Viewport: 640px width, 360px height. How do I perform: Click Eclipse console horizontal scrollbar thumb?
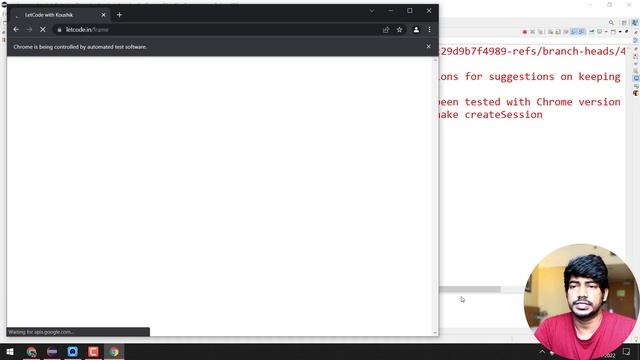point(470,289)
